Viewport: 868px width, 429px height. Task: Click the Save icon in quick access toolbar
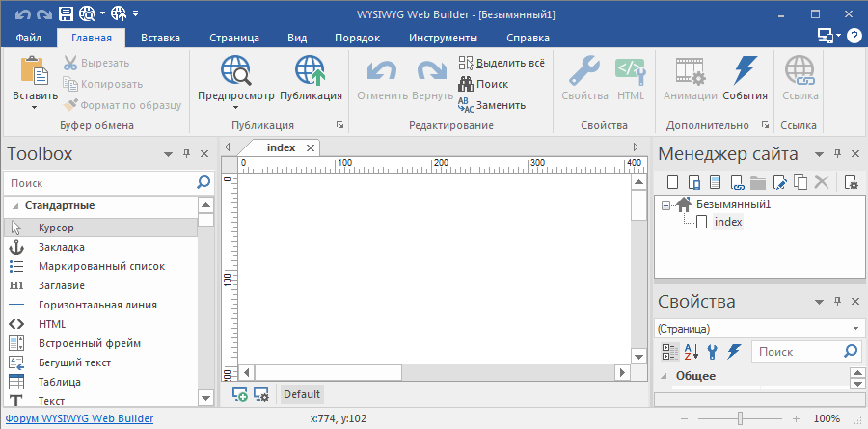(x=67, y=14)
